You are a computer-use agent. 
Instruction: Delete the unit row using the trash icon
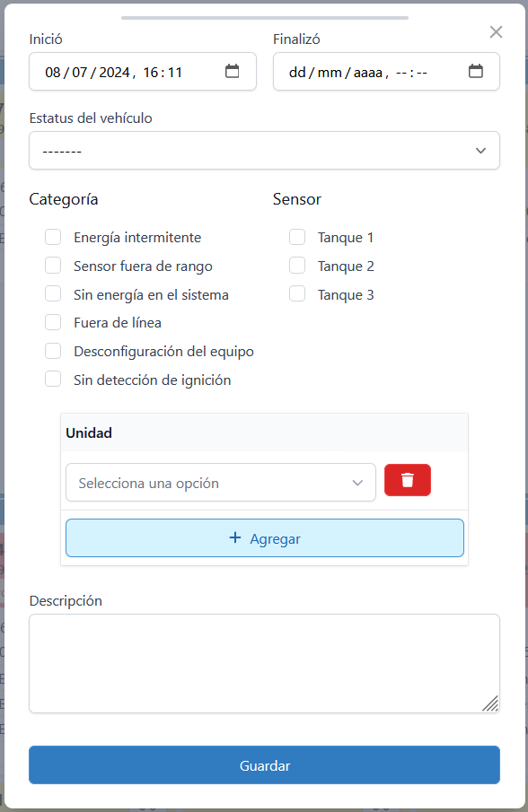[x=408, y=480]
